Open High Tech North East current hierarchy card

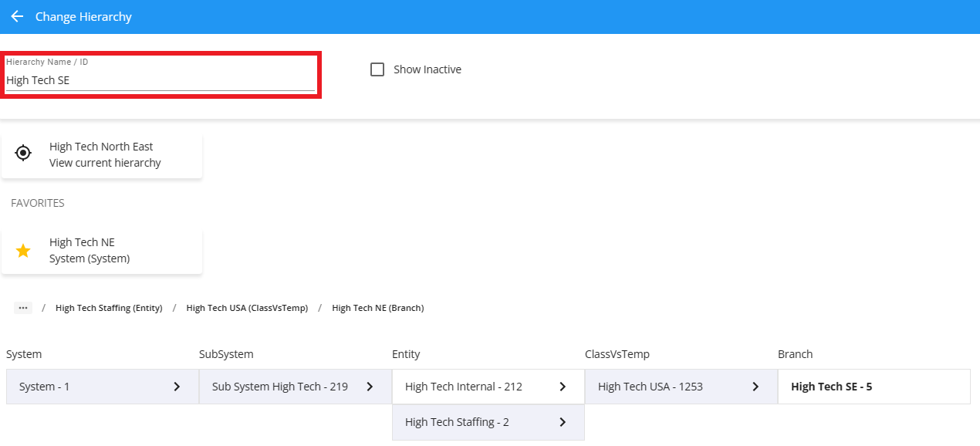pos(102,155)
